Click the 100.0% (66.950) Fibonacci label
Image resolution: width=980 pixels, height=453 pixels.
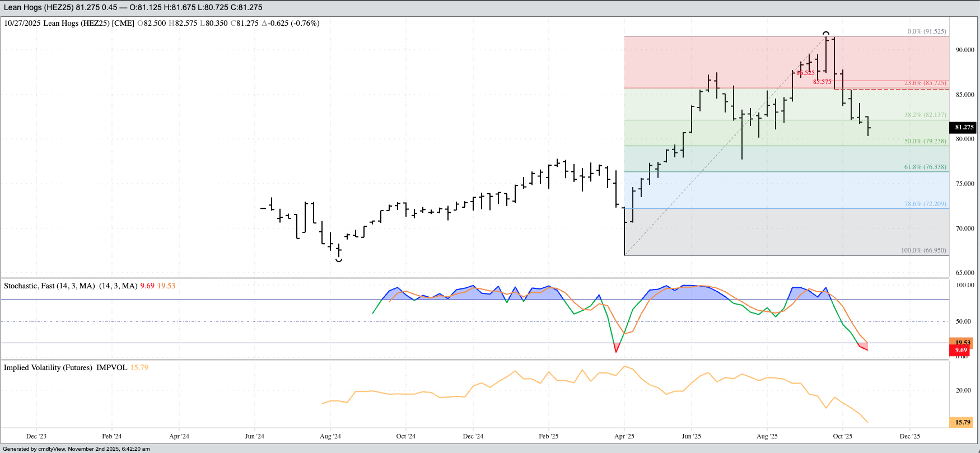(x=923, y=250)
